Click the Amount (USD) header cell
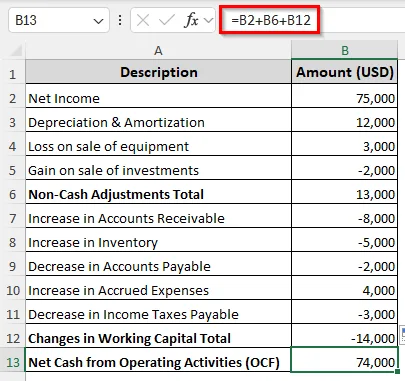 tap(345, 72)
